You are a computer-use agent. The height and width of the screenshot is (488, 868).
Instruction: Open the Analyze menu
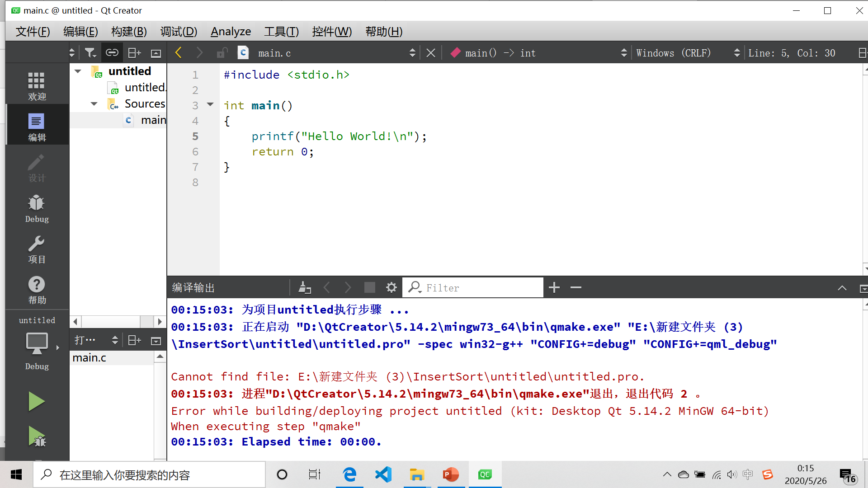tap(231, 32)
